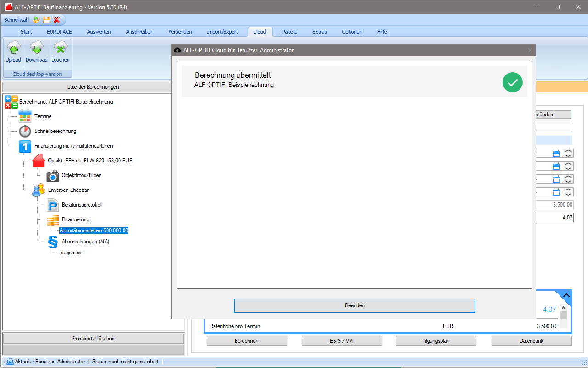Click 'Aktueller Benutzer: Administrator' status text

click(50, 362)
